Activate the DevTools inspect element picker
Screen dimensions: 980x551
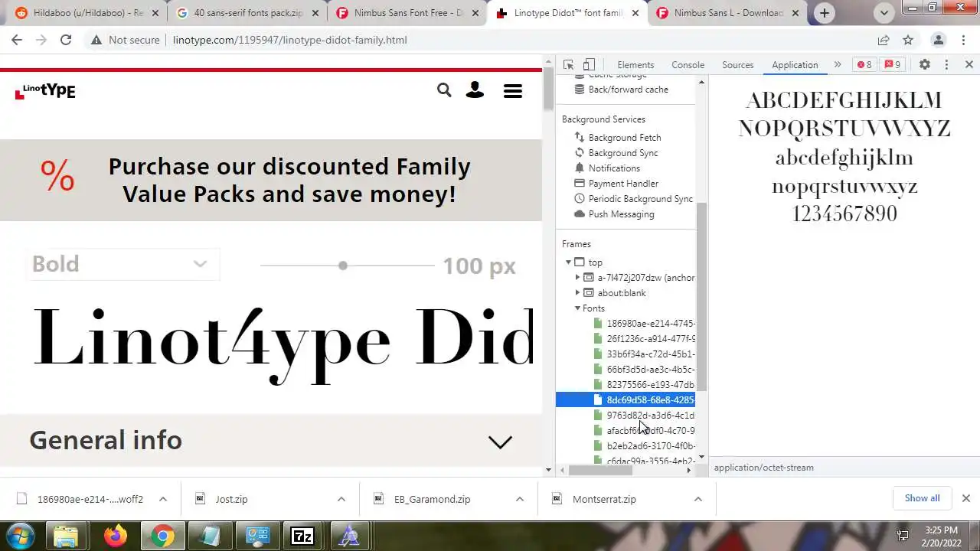[x=568, y=64]
